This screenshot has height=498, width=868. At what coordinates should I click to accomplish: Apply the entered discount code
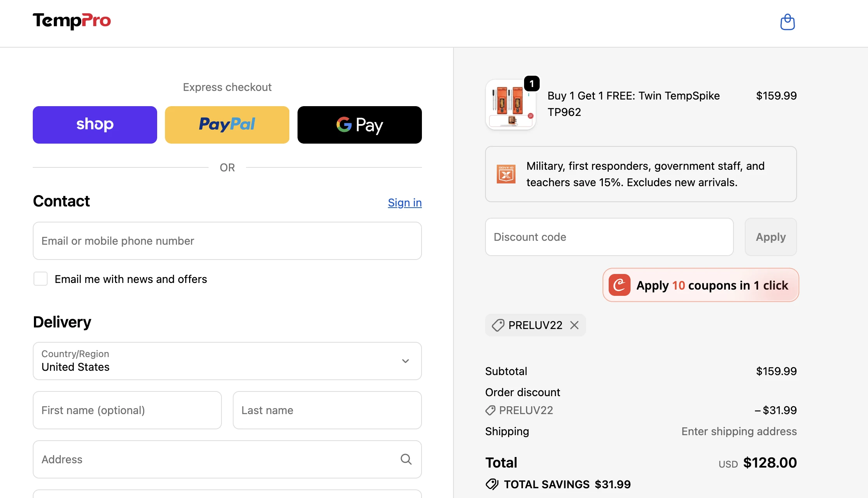(771, 237)
